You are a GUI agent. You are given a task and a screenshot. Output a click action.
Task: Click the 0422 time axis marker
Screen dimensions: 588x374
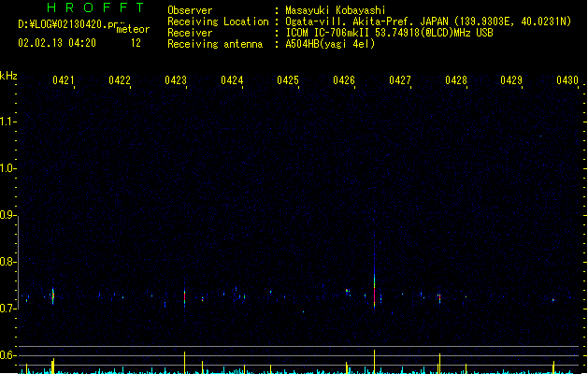120,80
